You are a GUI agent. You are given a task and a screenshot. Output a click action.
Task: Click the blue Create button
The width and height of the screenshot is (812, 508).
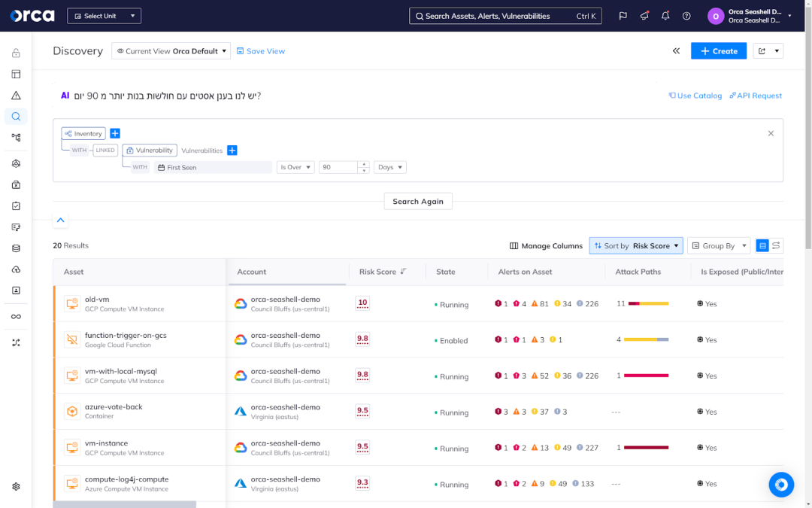point(718,51)
